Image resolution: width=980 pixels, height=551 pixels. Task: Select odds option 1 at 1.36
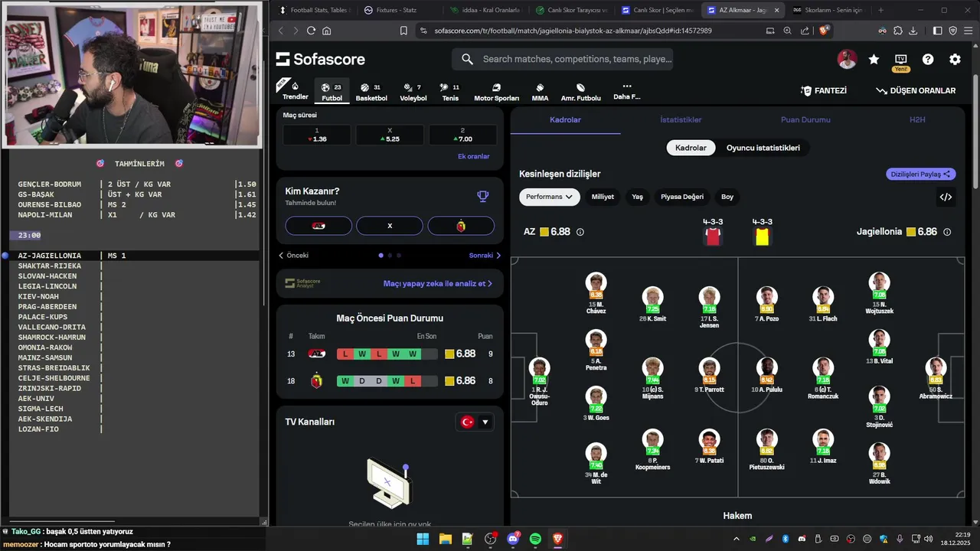tap(317, 135)
